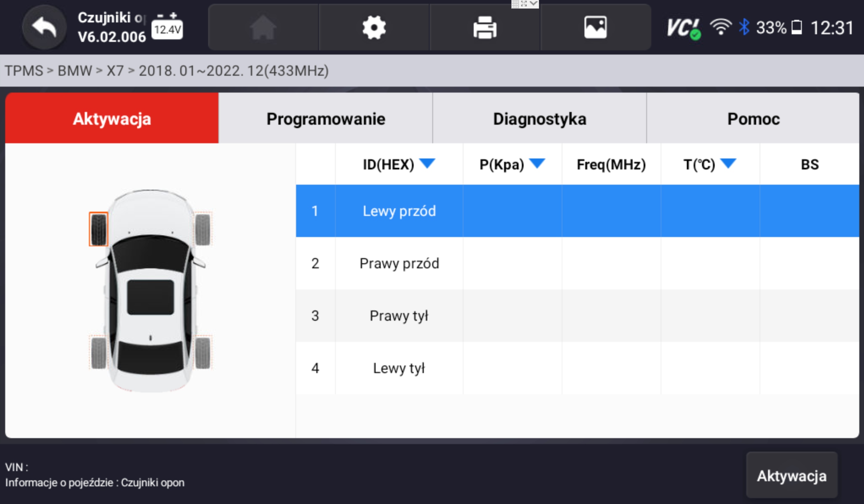Open the Diagnostyka tab

539,118
